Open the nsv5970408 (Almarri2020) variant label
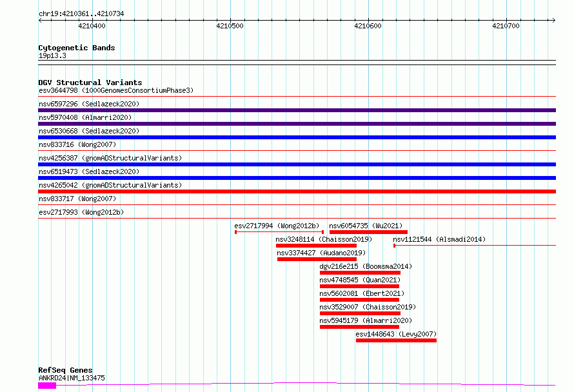Screen dimensions: 574x392 click(x=85, y=117)
